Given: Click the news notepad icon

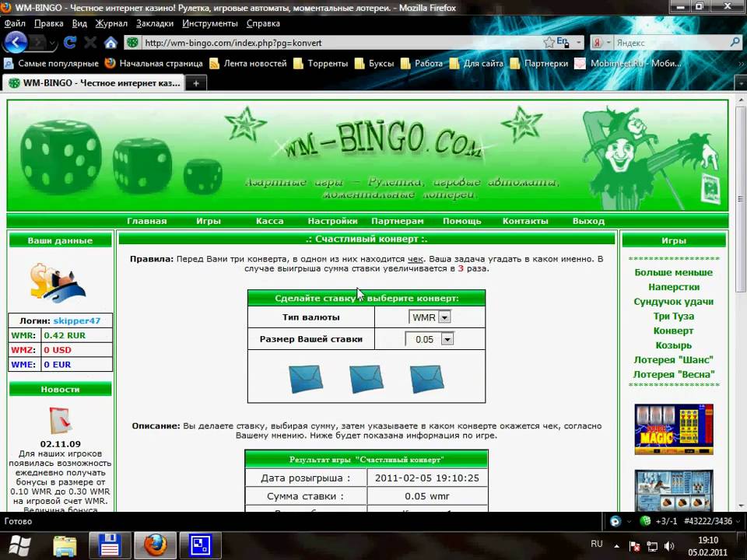Looking at the screenshot, I should click(61, 421).
